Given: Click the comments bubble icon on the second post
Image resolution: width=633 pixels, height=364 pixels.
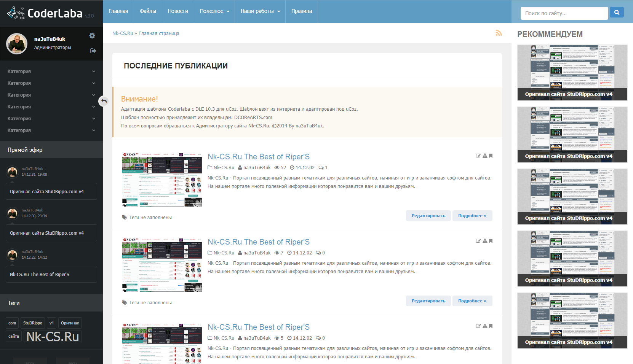Looking at the screenshot, I should (318, 253).
